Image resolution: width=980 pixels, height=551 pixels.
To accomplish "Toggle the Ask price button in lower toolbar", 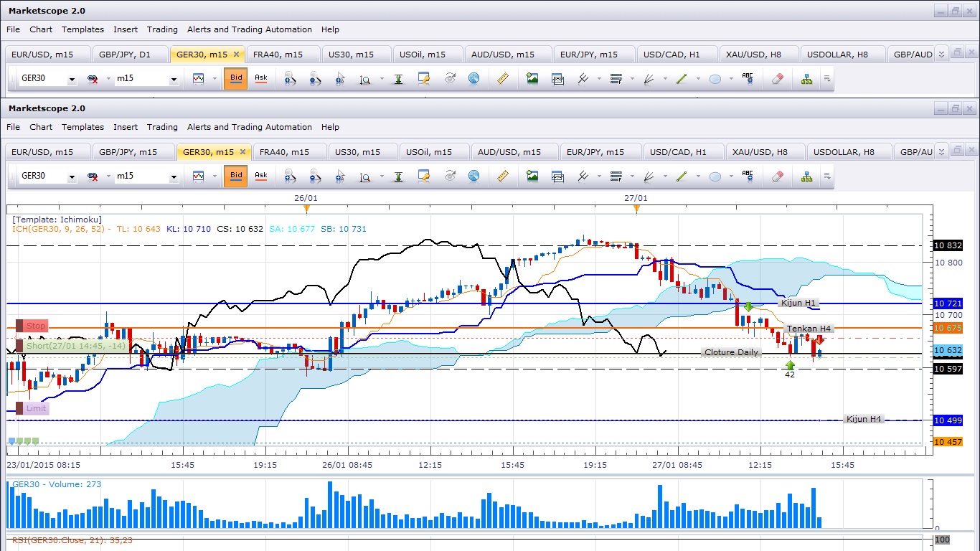I will [261, 176].
